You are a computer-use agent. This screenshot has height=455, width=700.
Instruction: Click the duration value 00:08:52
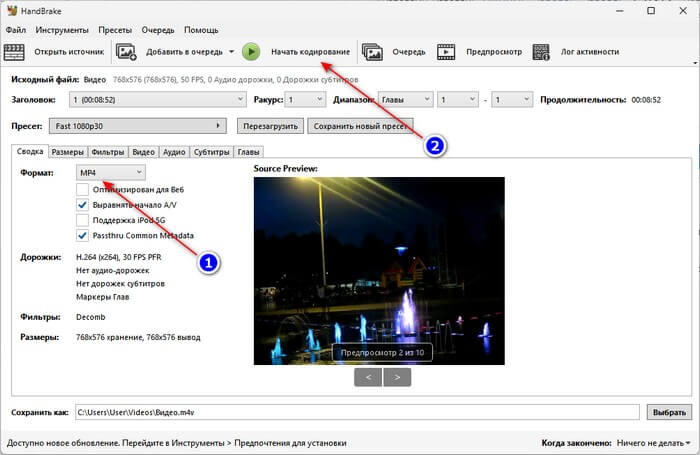(x=646, y=100)
